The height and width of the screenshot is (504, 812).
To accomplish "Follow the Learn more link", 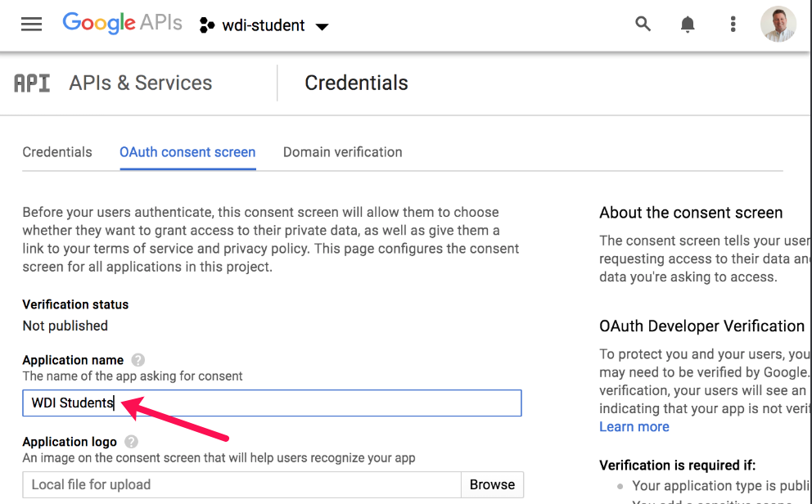I will [634, 427].
